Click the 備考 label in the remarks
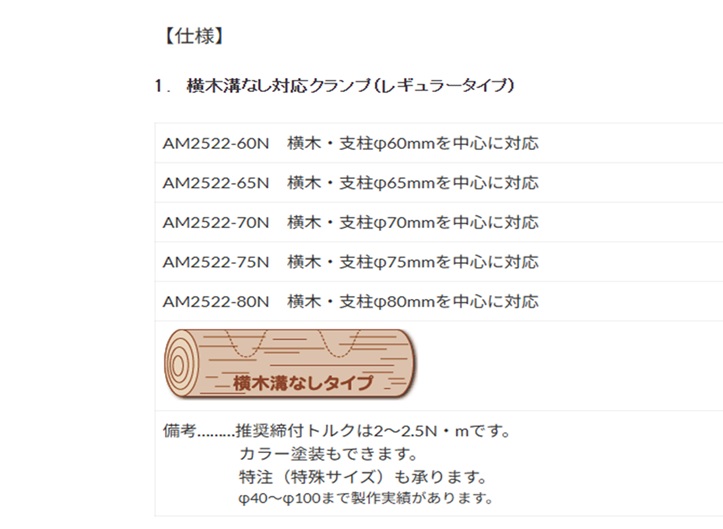The image size is (723, 529). (178, 433)
